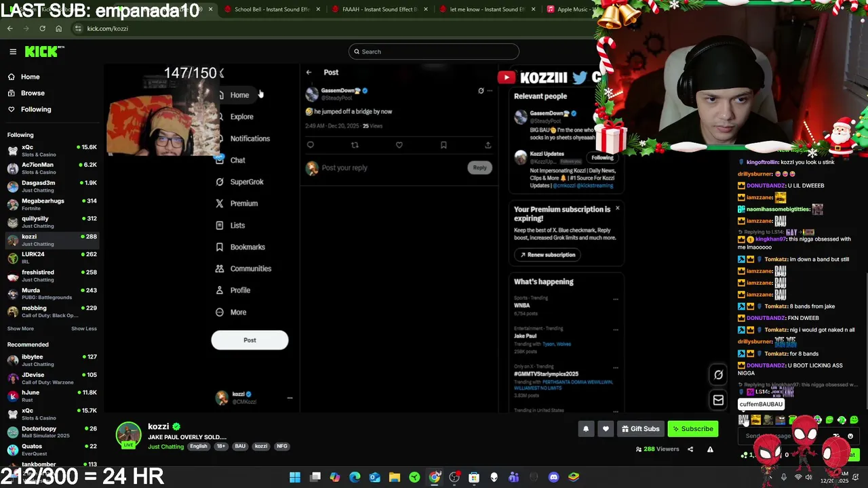Open Dasgasd3m channel in sidebar
Viewport: 868px width, 488px height.
click(52, 186)
